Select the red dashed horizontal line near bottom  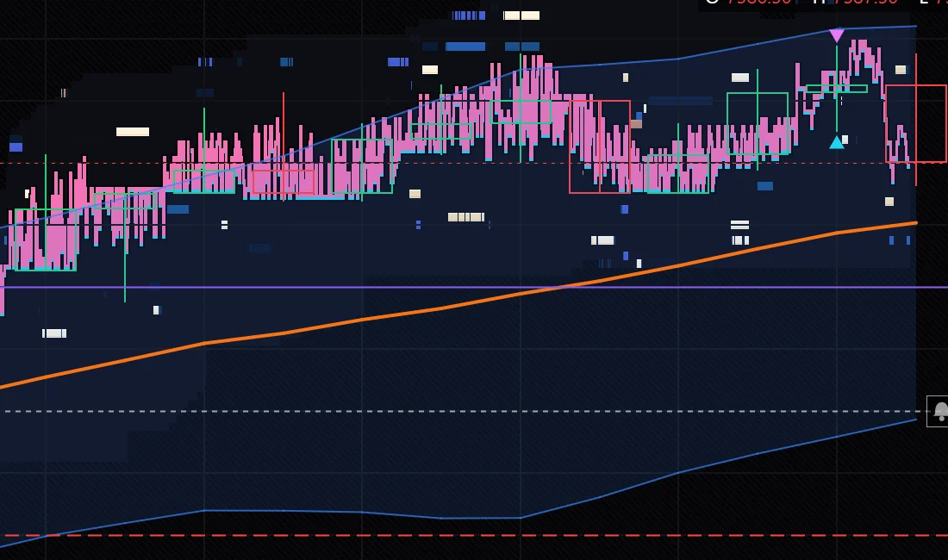pos(474,535)
